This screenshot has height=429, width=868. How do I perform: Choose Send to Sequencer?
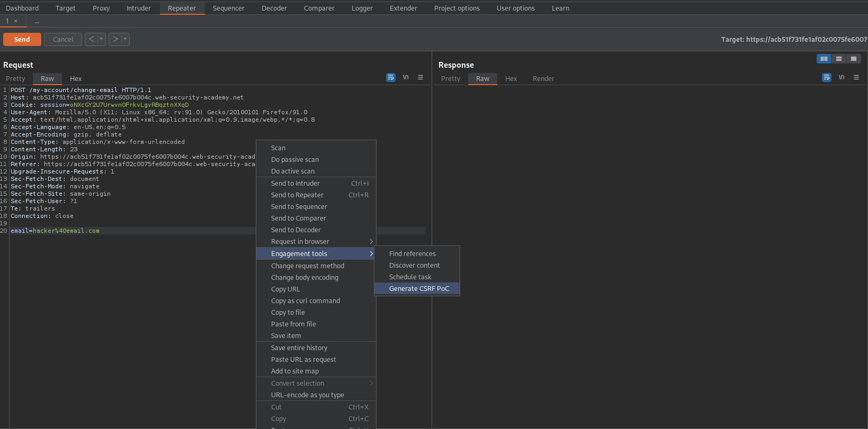tap(316, 207)
